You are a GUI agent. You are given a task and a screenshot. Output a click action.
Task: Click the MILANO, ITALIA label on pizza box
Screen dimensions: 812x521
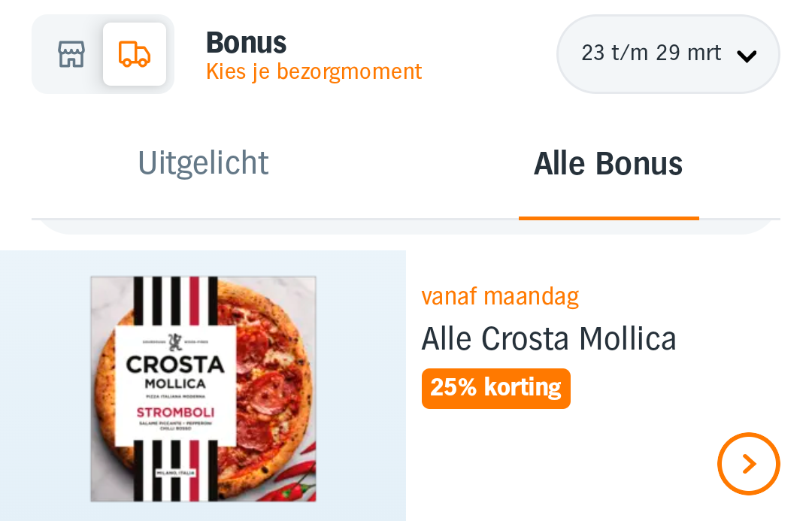pyautogui.click(x=175, y=471)
